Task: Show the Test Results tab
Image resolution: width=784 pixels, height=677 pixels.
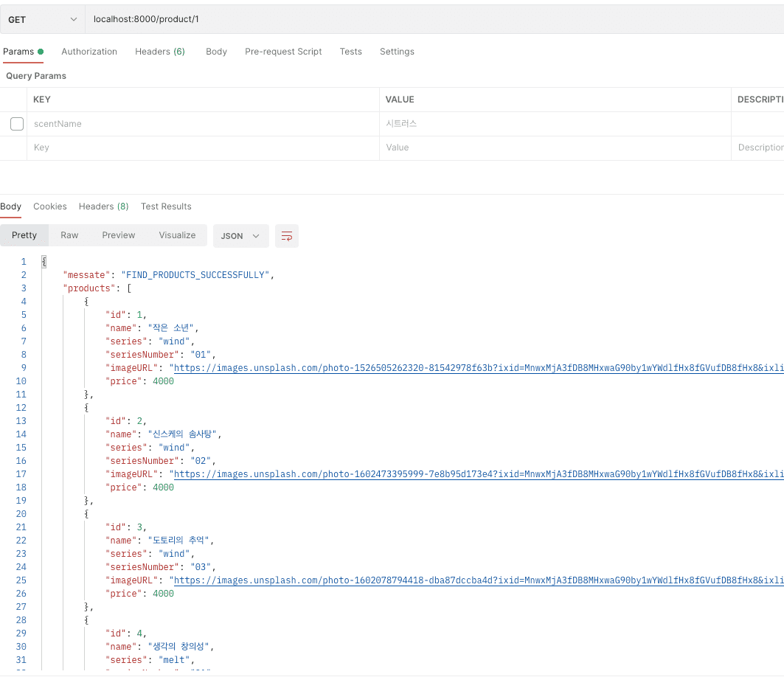Action: tap(166, 206)
